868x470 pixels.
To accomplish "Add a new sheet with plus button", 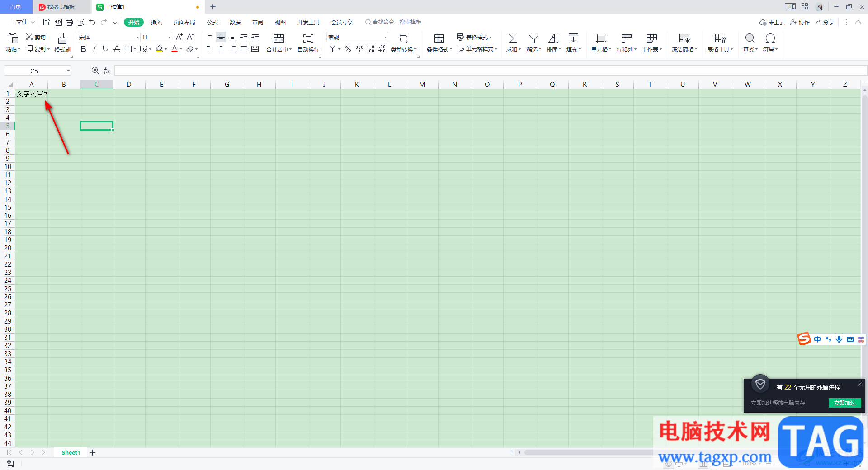I will [92, 452].
